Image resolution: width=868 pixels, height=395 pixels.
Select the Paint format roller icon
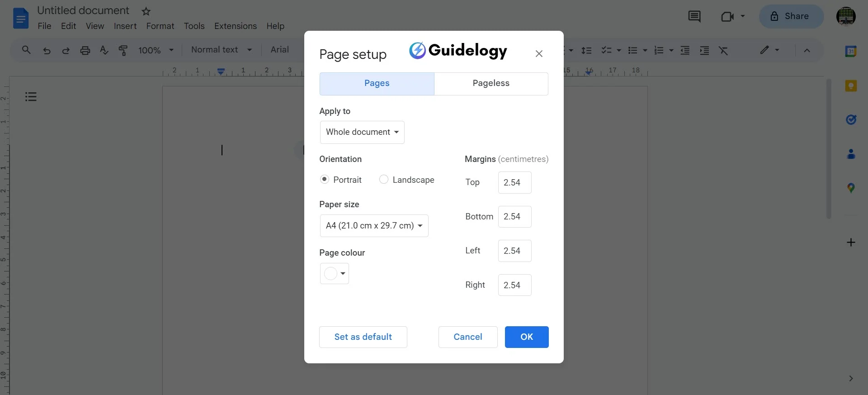(123, 50)
